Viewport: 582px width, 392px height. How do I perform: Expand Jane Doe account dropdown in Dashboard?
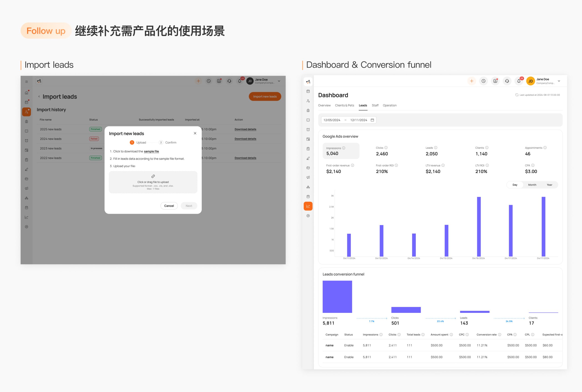[559, 81]
